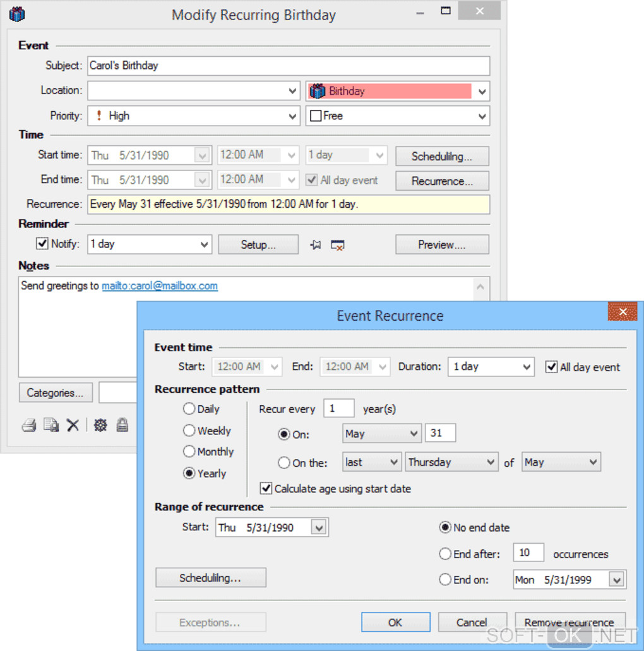Open settings gear icon in toolbar
The width and height of the screenshot is (644, 651).
point(100,425)
